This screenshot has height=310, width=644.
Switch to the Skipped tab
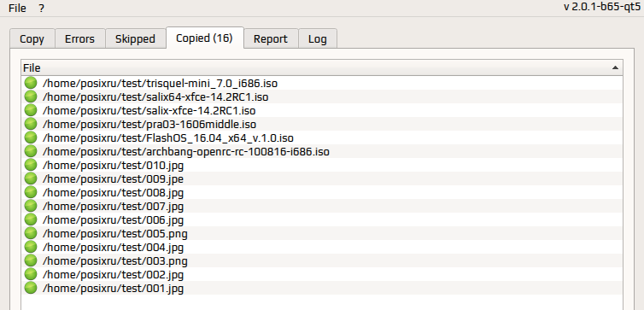[x=135, y=39]
